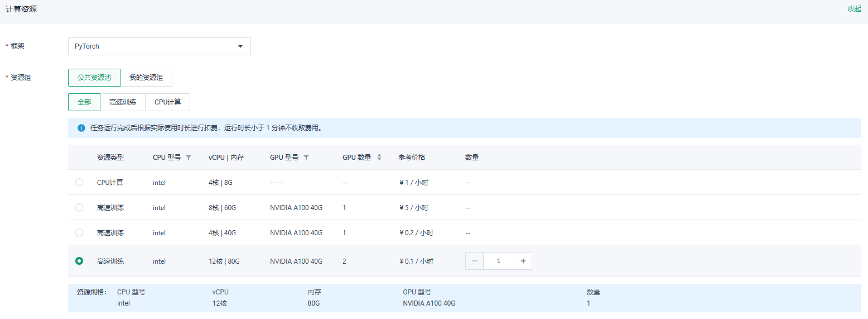Click the selected 12核 80G radio button
Screen dimensions: 868x319
(79, 261)
